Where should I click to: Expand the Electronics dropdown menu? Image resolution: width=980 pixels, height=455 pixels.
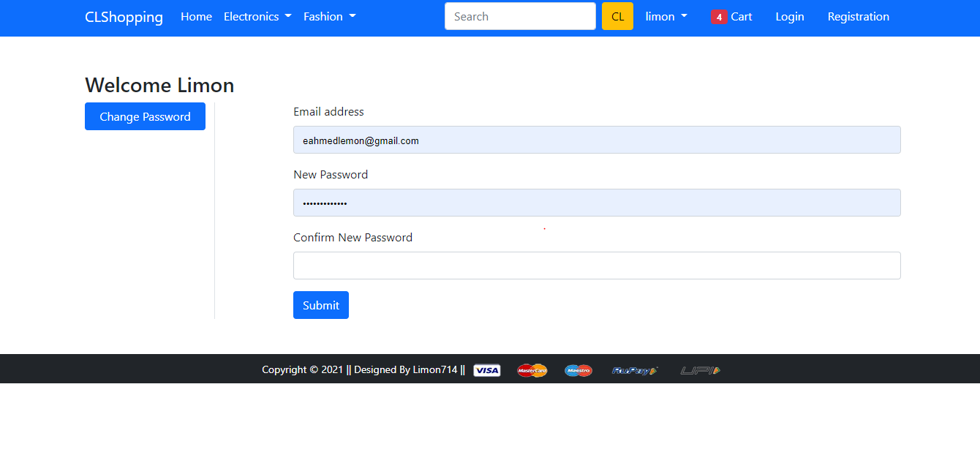pos(257,16)
